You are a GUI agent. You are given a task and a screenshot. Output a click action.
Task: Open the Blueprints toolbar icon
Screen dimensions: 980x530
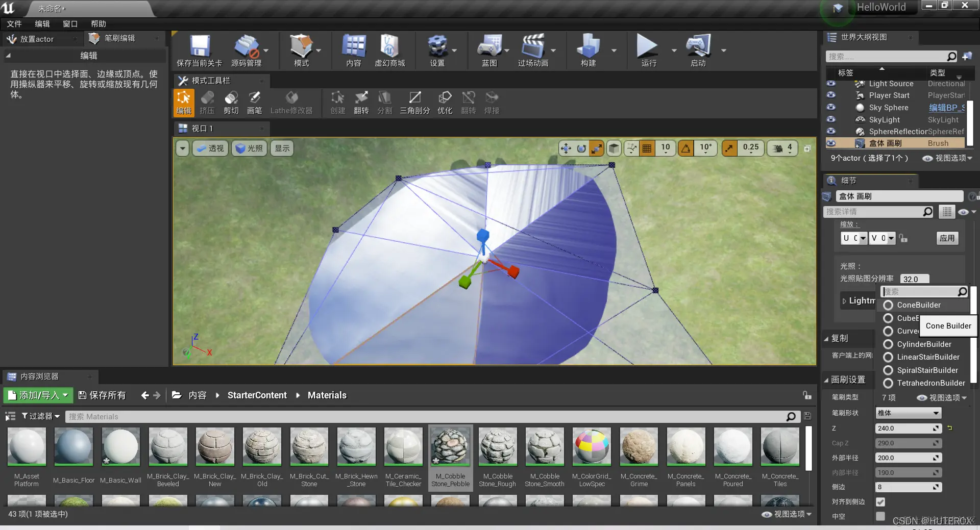[489, 51]
